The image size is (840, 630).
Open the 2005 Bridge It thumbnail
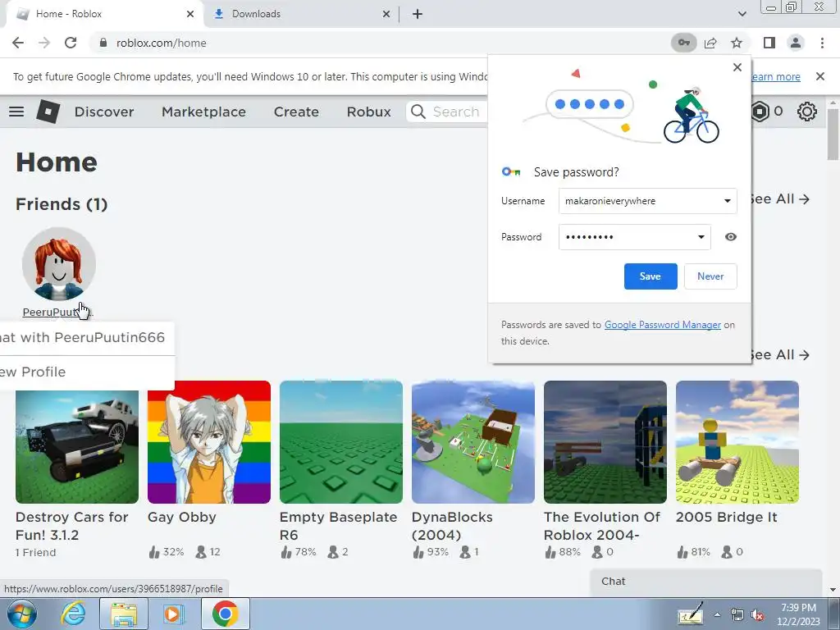(x=737, y=442)
